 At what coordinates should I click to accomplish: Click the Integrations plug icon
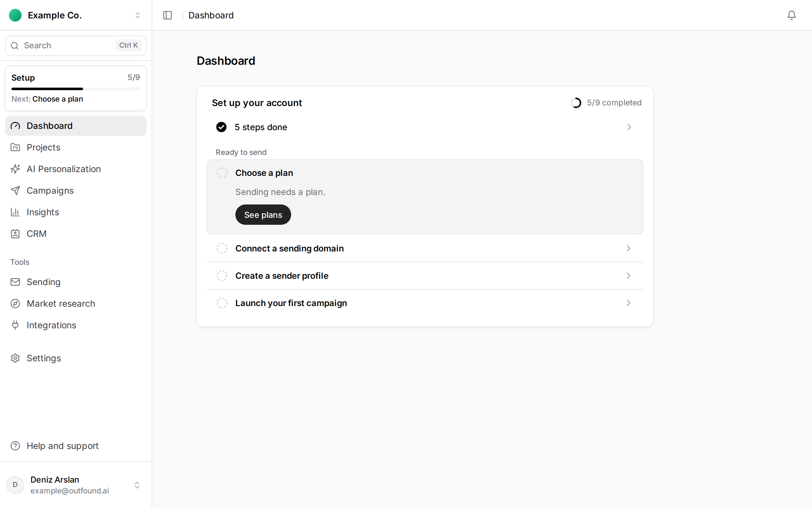pyautogui.click(x=15, y=325)
